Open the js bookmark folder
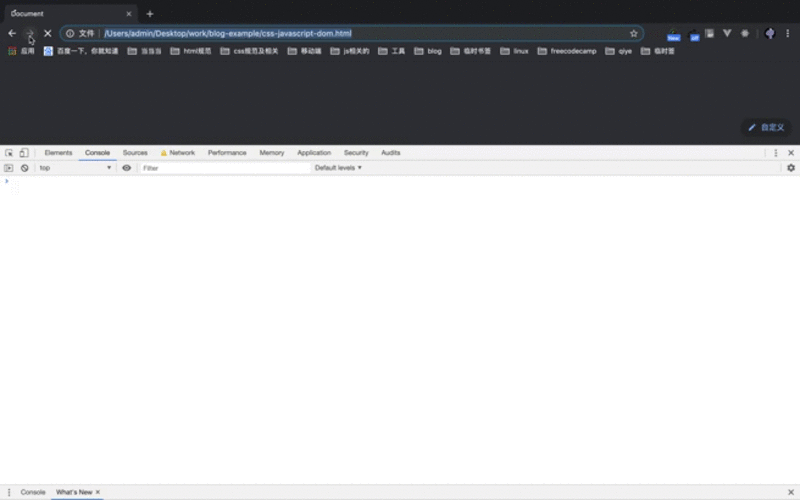800x500 pixels. point(350,51)
